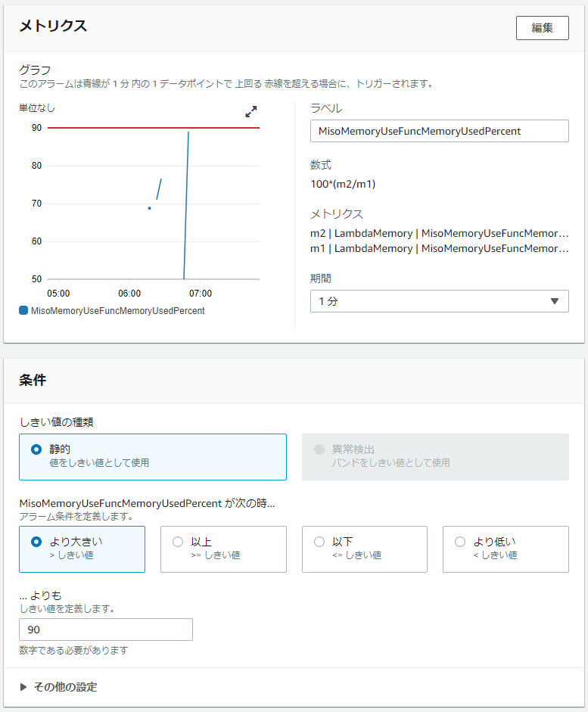Click the 期間 dropdown arrow
588x712 pixels.
(x=555, y=301)
